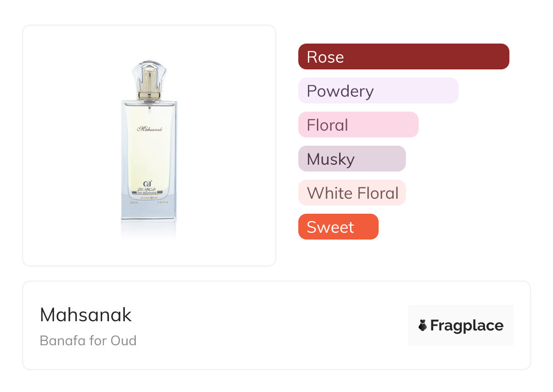553x392 pixels.
Task: Click the clear glass base of the bottle
Action: (149, 212)
